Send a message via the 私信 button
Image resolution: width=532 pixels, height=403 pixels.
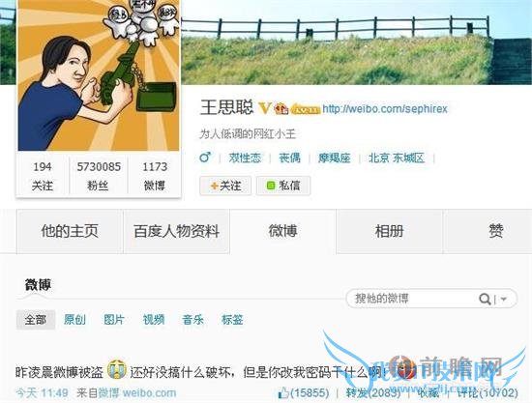pos(283,186)
